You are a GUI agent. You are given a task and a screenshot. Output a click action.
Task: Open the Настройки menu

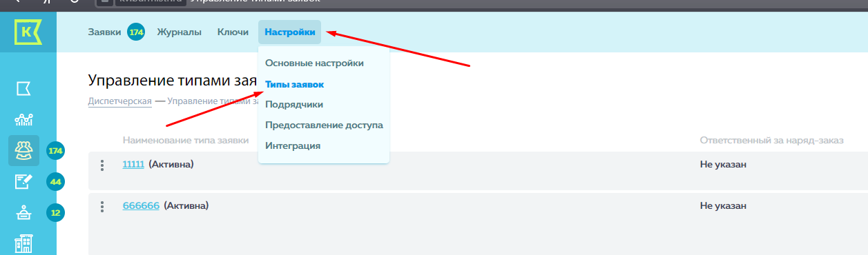[290, 32]
